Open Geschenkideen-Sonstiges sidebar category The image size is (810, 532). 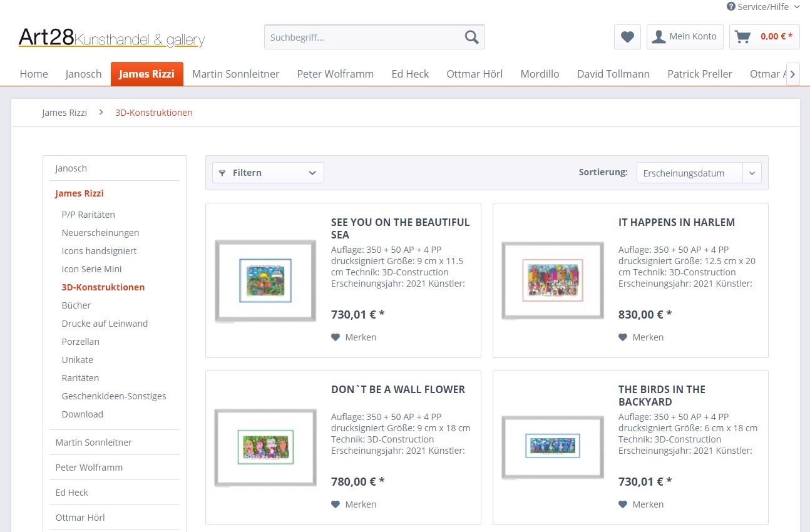click(114, 396)
